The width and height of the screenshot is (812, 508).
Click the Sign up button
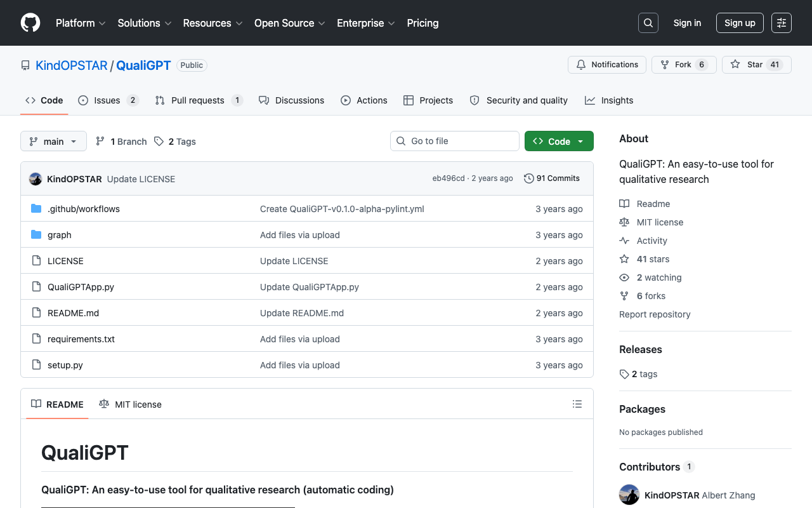740,23
